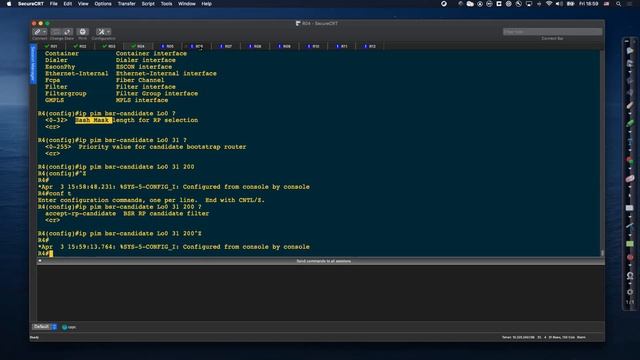Open the Help menu
The width and height of the screenshot is (640, 360).
[x=207, y=4]
